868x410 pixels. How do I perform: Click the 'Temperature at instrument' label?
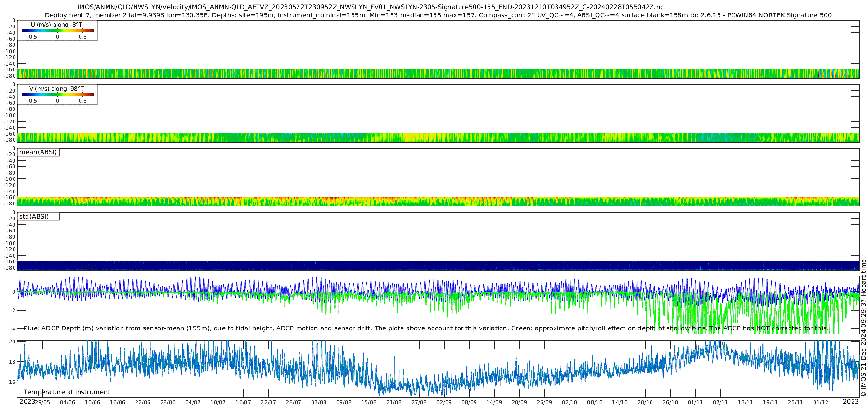point(67,392)
